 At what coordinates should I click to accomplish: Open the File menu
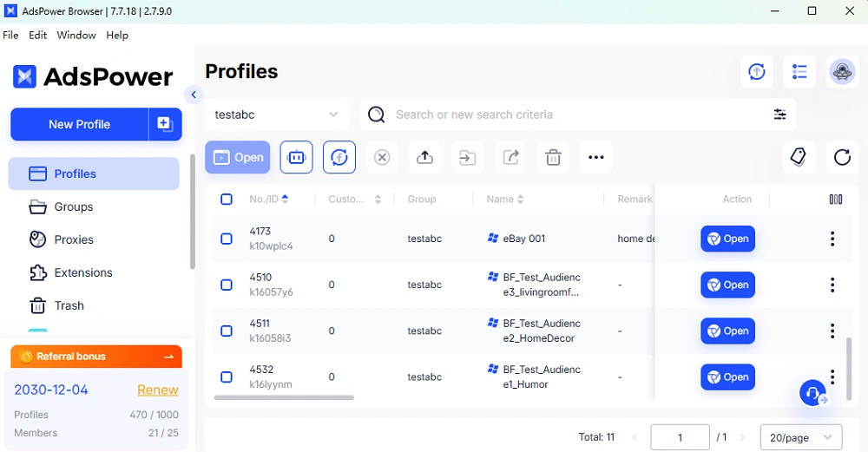[10, 35]
